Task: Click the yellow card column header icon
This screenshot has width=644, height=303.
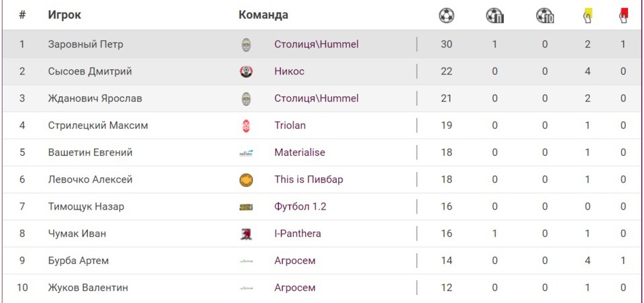Action: [588, 15]
